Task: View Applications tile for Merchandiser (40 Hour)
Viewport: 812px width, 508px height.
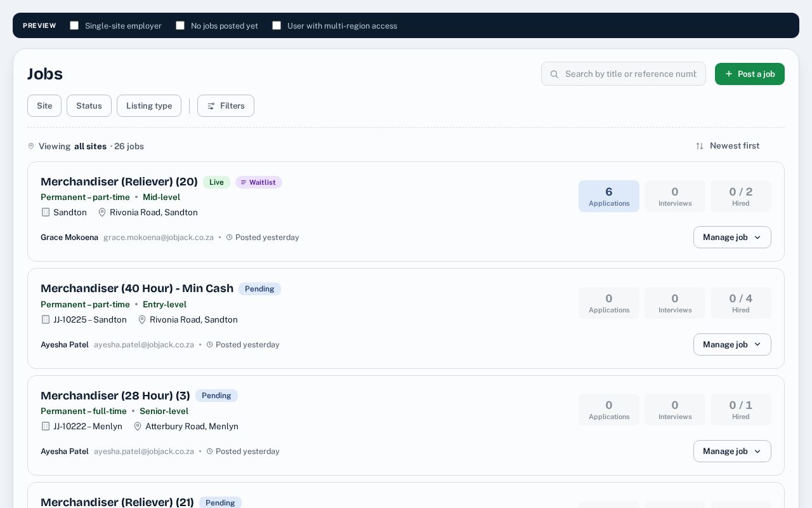Action: tap(609, 303)
